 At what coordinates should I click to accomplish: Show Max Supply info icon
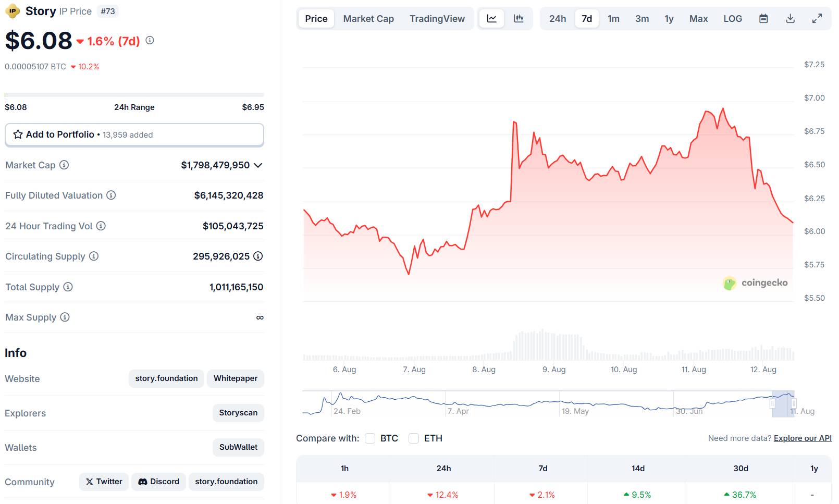[x=65, y=317]
